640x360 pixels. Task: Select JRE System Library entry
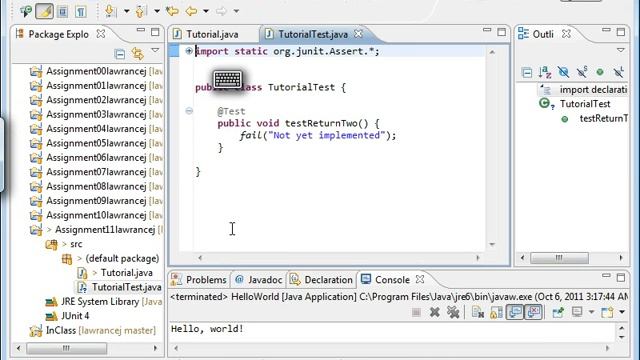104,302
